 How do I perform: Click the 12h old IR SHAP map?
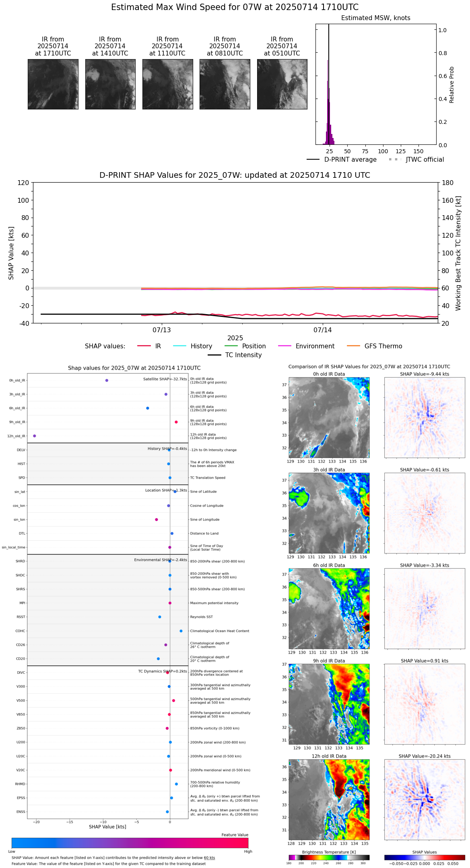click(425, 799)
